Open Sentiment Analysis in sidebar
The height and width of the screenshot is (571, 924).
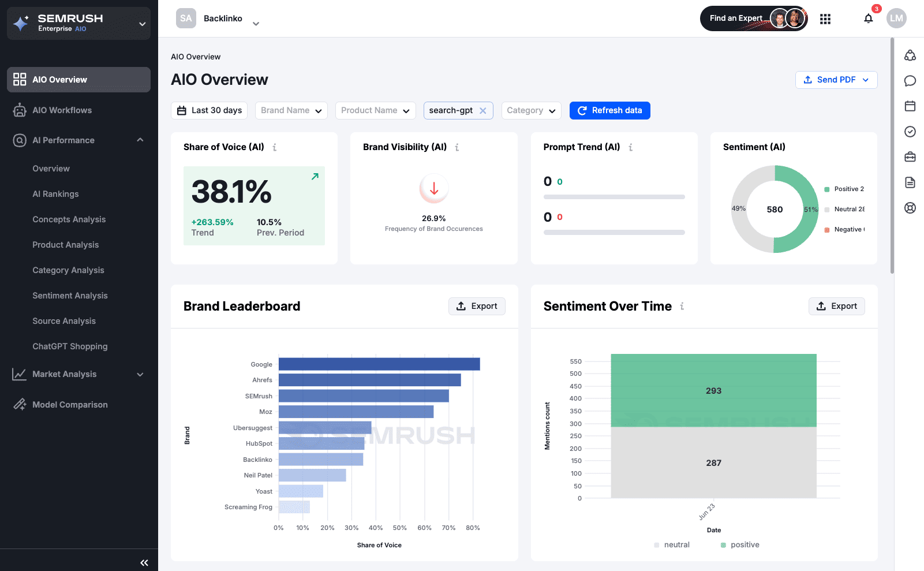click(70, 296)
